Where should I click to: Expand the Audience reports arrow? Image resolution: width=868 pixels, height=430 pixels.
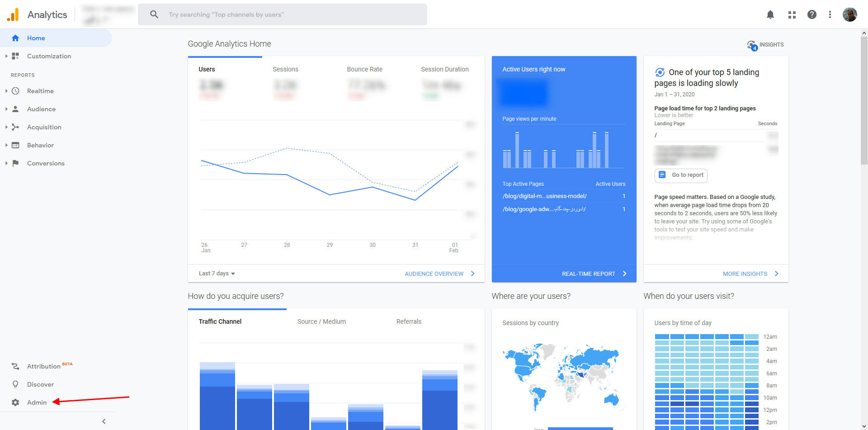(6, 109)
